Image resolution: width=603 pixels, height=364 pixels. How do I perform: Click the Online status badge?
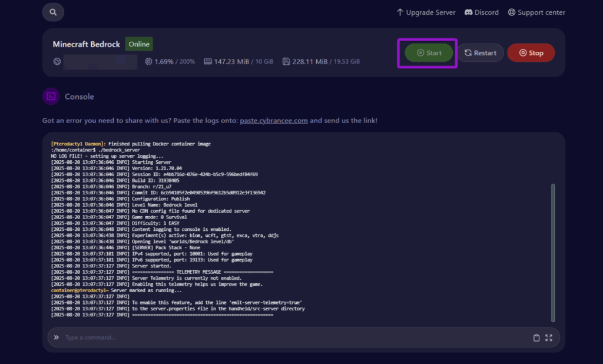click(x=139, y=44)
